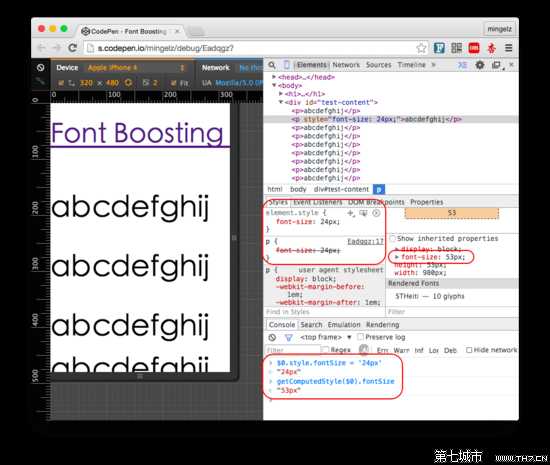
Task: Click the DevTools inspect element magnifier icon
Action: pos(272,65)
